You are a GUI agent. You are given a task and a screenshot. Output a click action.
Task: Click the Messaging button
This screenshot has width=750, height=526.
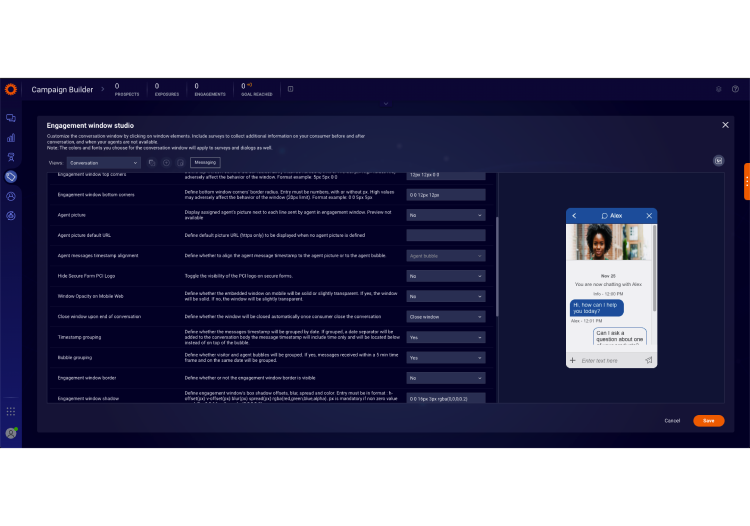205,163
